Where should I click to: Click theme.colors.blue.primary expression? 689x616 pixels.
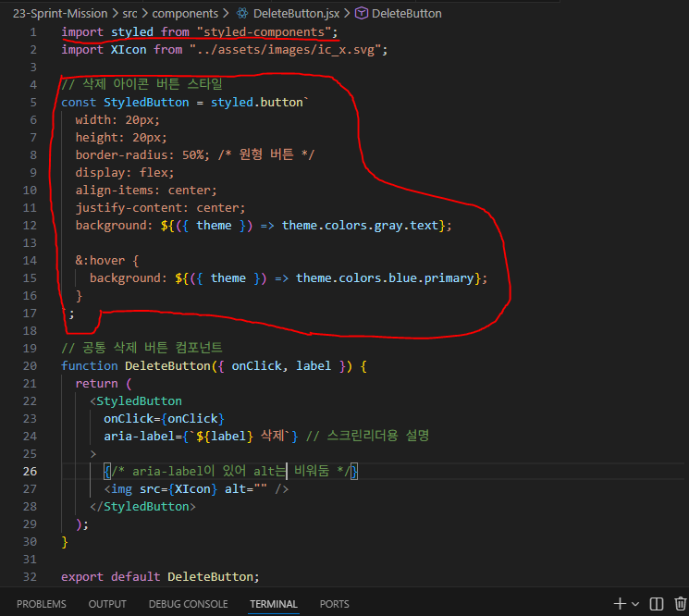tap(385, 278)
